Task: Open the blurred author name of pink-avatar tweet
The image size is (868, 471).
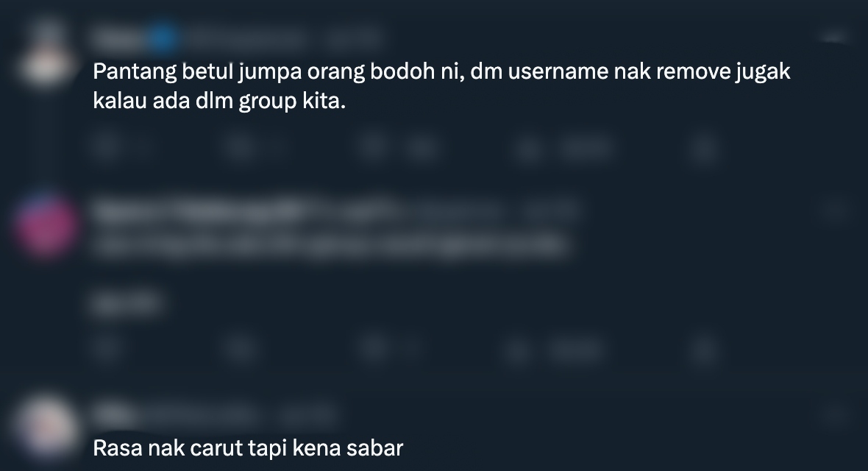Action: (x=199, y=210)
